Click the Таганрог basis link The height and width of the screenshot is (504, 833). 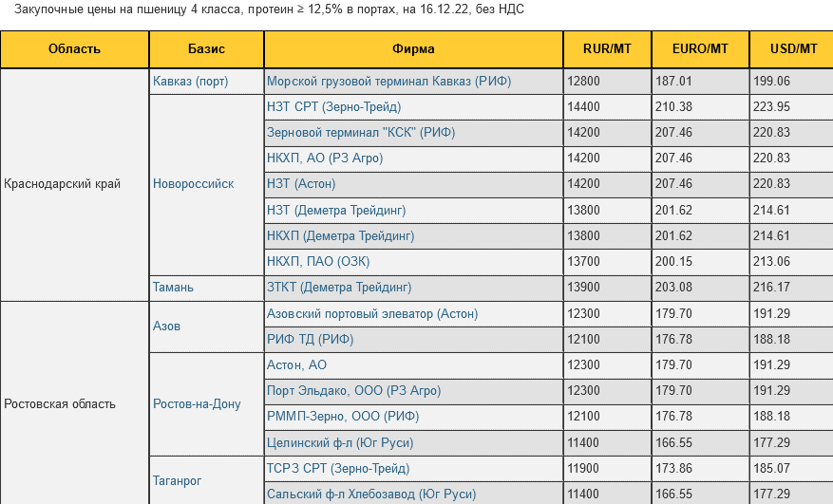coord(178,481)
